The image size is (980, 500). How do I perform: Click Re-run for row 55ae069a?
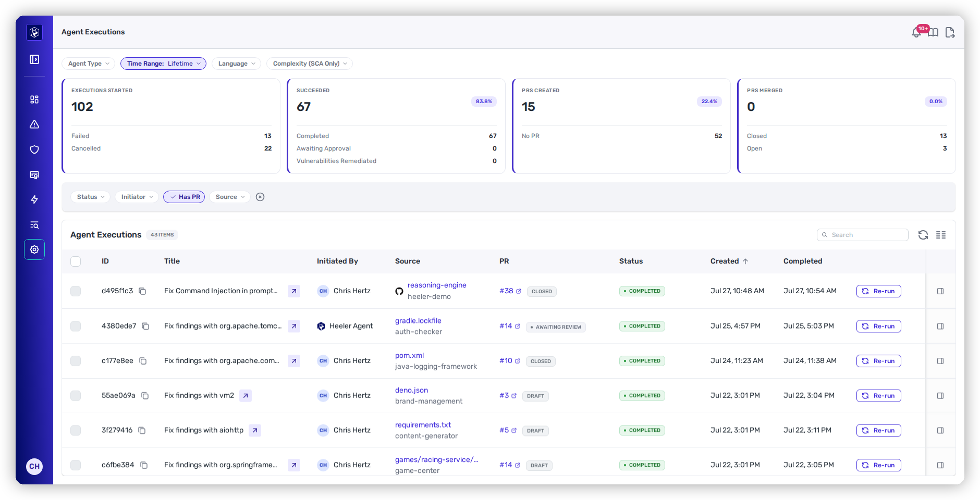[878, 396]
